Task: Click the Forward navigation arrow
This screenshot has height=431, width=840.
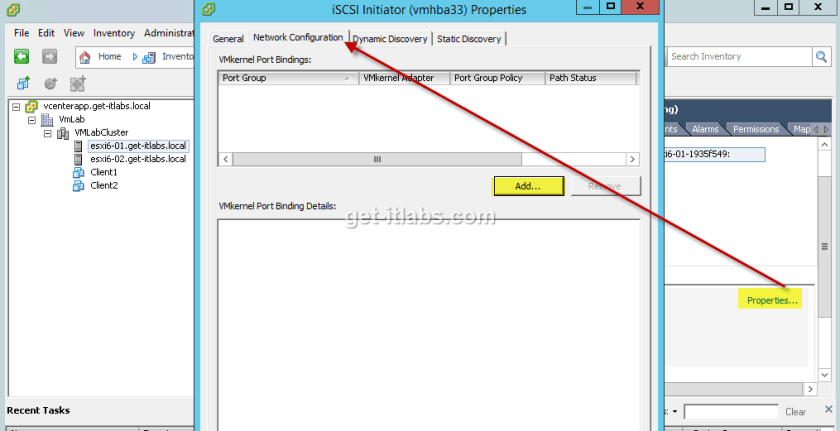Action: (x=49, y=56)
